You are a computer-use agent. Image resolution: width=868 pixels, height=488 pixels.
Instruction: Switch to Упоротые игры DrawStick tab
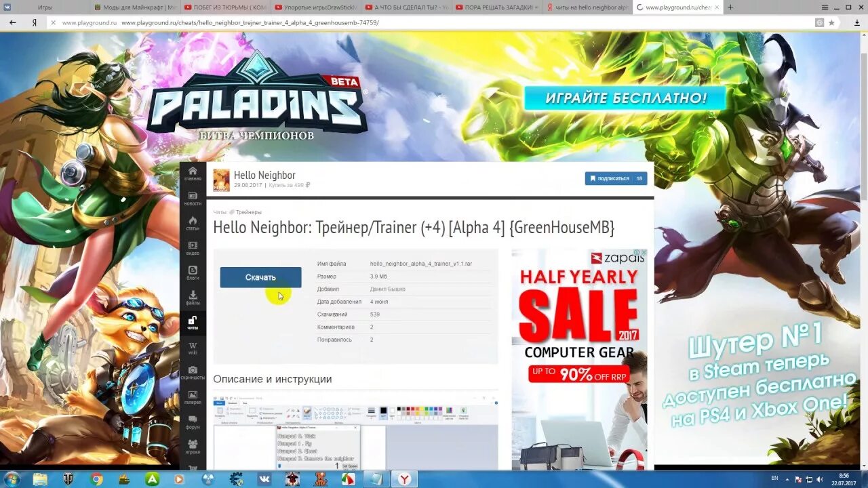click(317, 7)
